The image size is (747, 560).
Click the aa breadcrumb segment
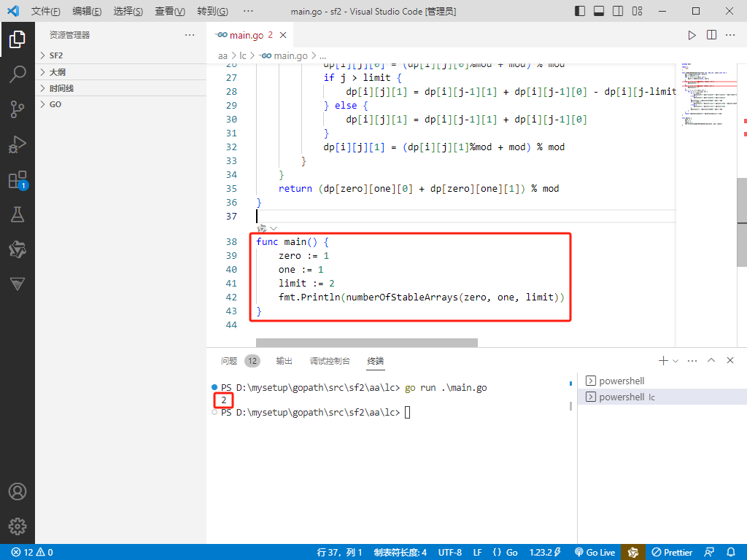[x=222, y=56]
